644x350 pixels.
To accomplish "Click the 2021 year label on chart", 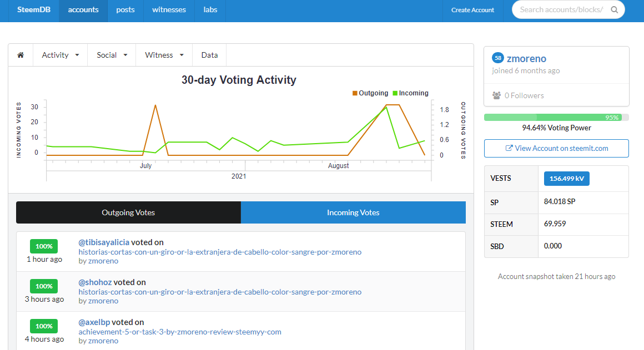I will [239, 176].
